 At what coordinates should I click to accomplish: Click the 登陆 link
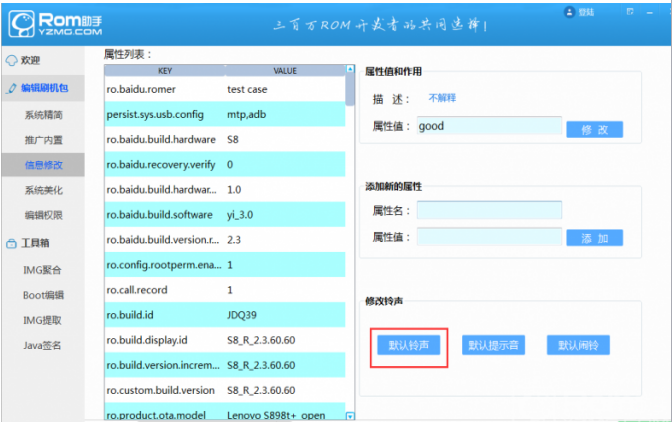[586, 12]
